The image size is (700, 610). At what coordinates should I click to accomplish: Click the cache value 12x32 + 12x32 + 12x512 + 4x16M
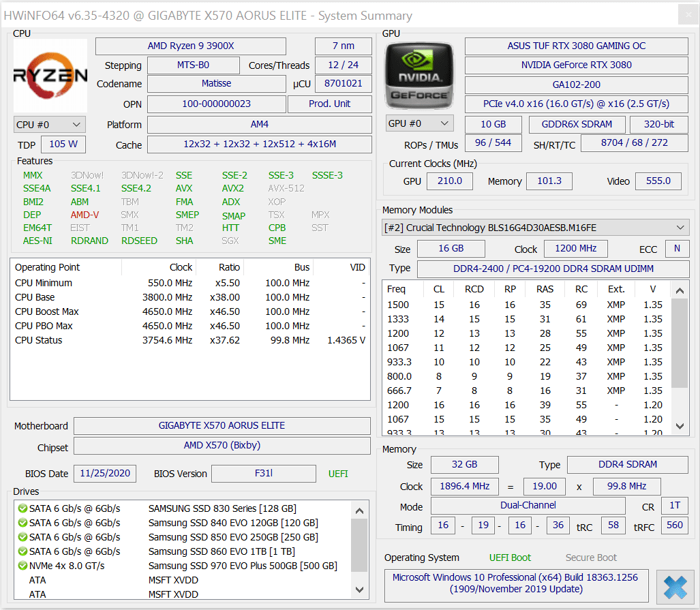(x=260, y=144)
